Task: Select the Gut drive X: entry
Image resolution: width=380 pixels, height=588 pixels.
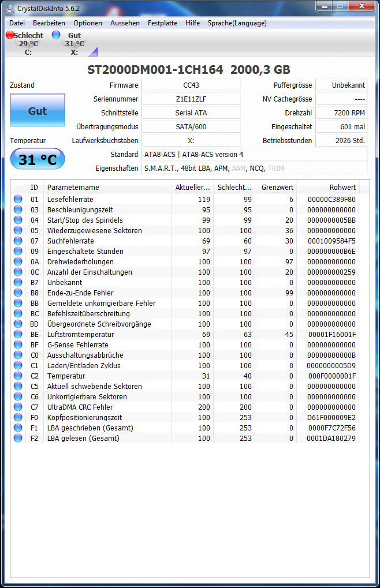Action: tap(73, 43)
